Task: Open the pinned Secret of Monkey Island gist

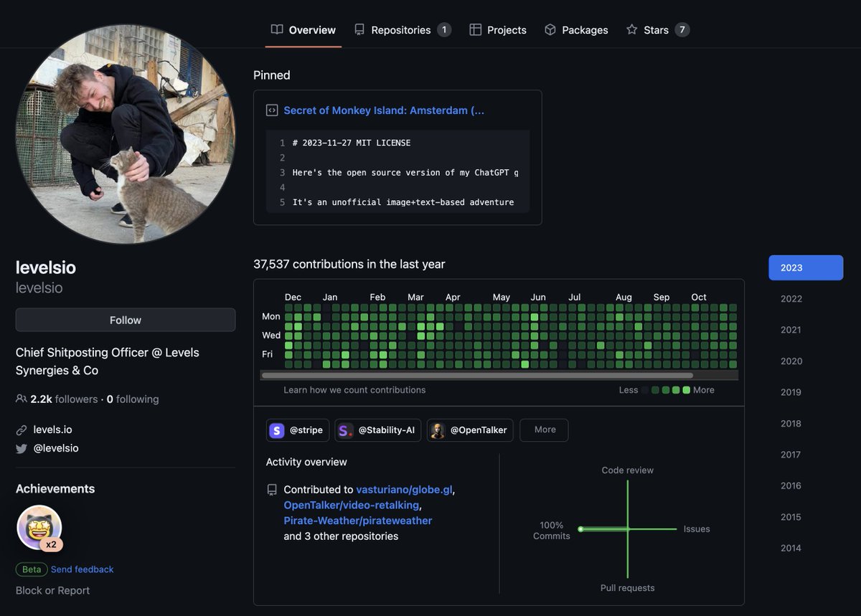Action: point(384,110)
